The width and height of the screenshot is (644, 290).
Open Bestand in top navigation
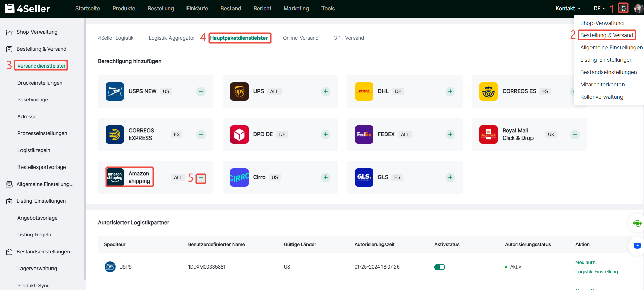point(230,9)
